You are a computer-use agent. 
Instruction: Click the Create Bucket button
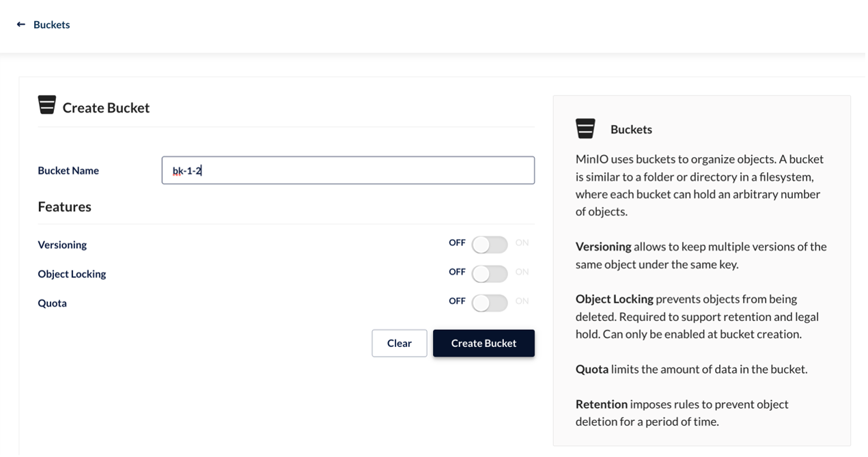pos(484,343)
